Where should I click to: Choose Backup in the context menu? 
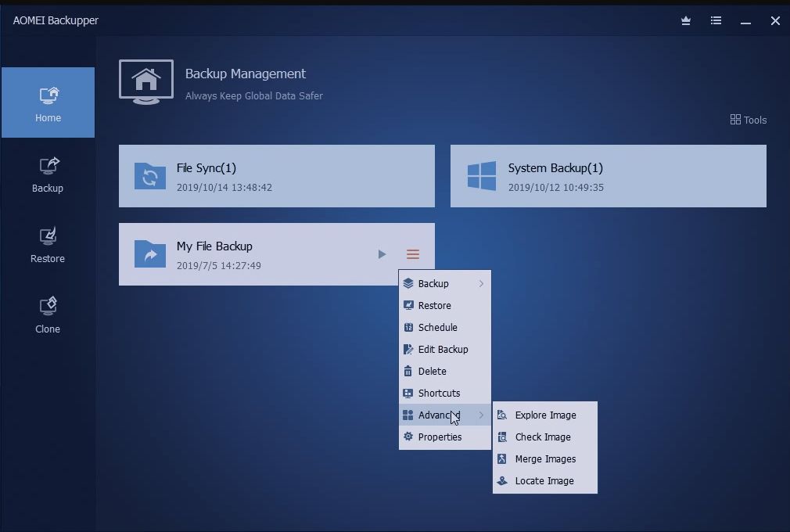[x=445, y=284]
